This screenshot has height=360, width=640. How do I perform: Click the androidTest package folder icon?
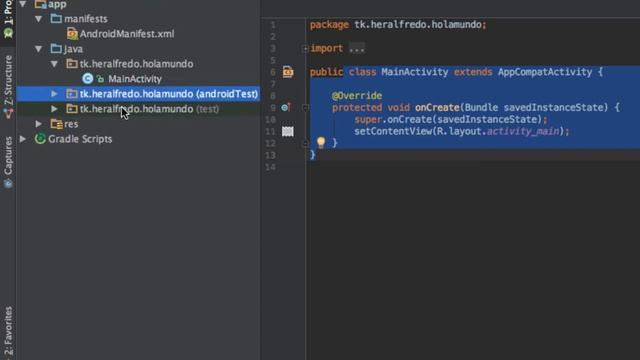(x=72, y=94)
